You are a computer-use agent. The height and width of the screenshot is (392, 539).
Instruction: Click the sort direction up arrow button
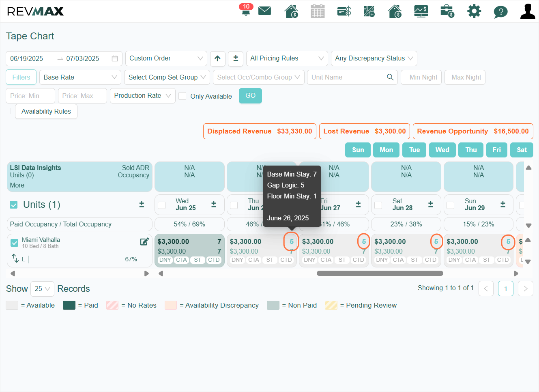217,58
